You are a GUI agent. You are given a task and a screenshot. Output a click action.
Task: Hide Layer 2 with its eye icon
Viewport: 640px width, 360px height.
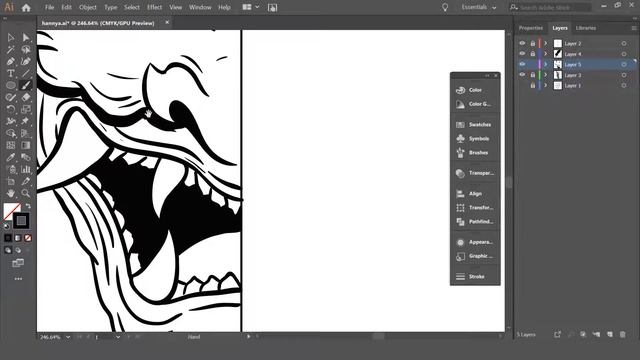(x=522, y=43)
